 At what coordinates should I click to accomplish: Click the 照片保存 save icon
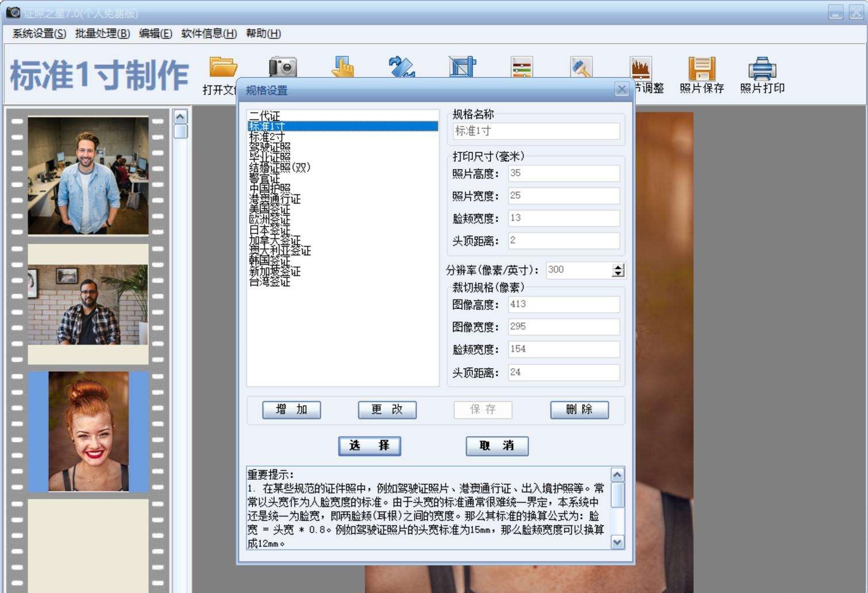click(x=701, y=66)
